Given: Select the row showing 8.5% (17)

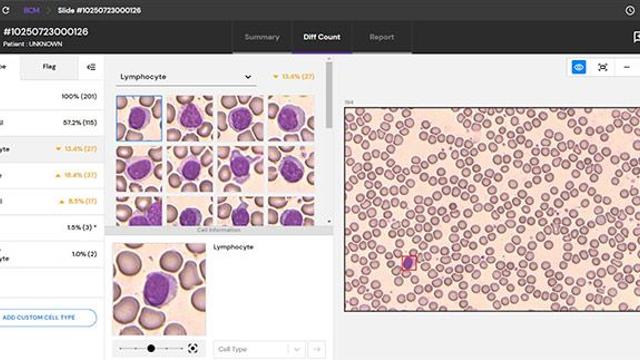Looking at the screenshot, I should [x=51, y=201].
